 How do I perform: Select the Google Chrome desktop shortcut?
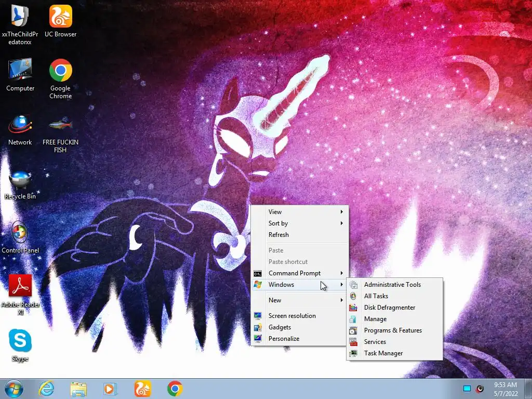point(60,79)
